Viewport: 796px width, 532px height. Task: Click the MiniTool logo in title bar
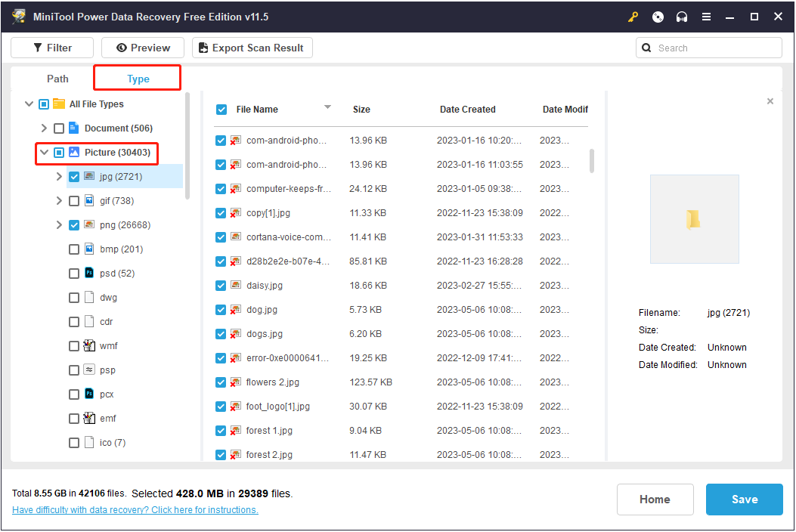coord(18,16)
